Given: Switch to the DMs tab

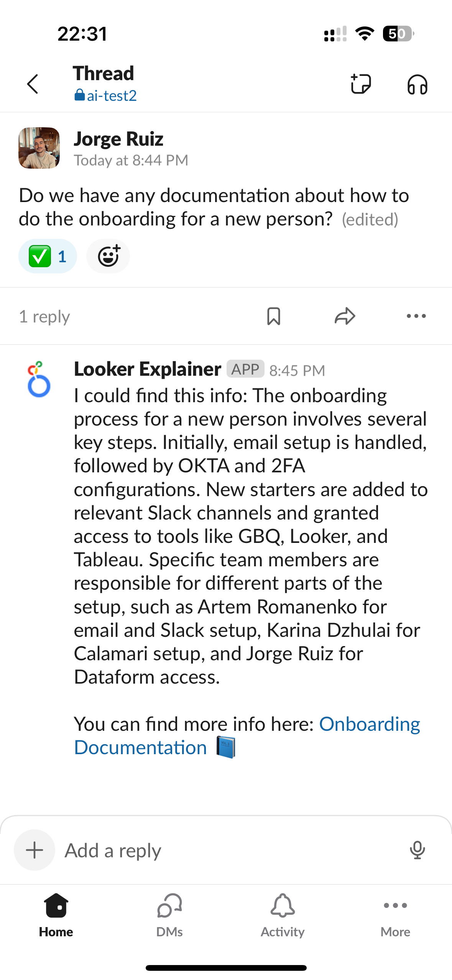Looking at the screenshot, I should [x=169, y=916].
